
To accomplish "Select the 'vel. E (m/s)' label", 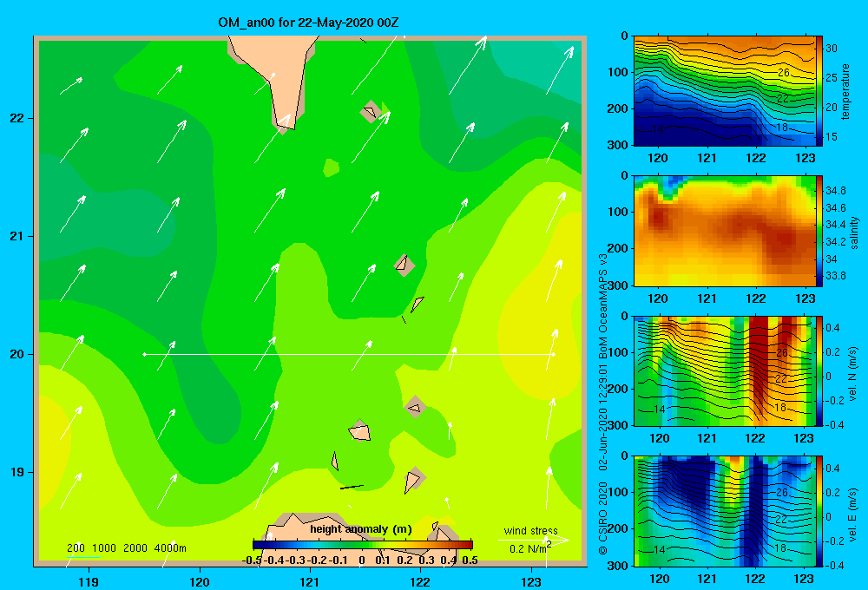I will click(x=853, y=514).
